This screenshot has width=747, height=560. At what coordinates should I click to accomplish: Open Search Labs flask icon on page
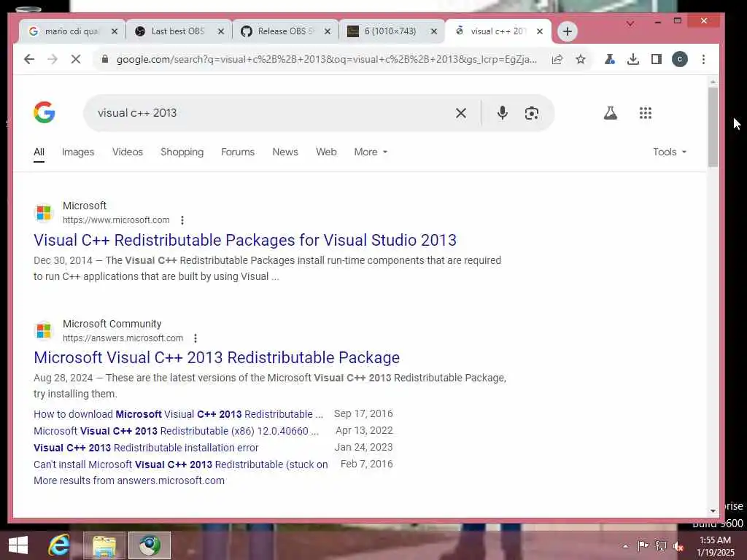(x=611, y=113)
